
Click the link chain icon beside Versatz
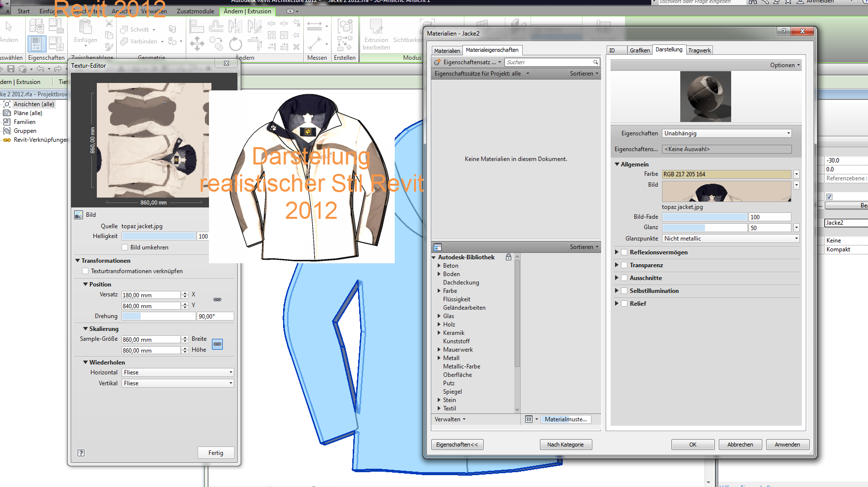(x=217, y=300)
